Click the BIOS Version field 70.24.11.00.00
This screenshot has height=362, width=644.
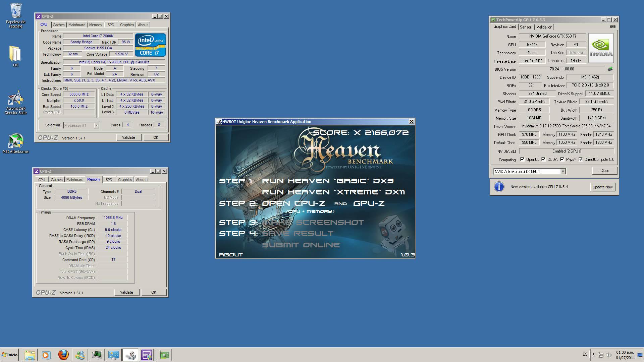562,69
